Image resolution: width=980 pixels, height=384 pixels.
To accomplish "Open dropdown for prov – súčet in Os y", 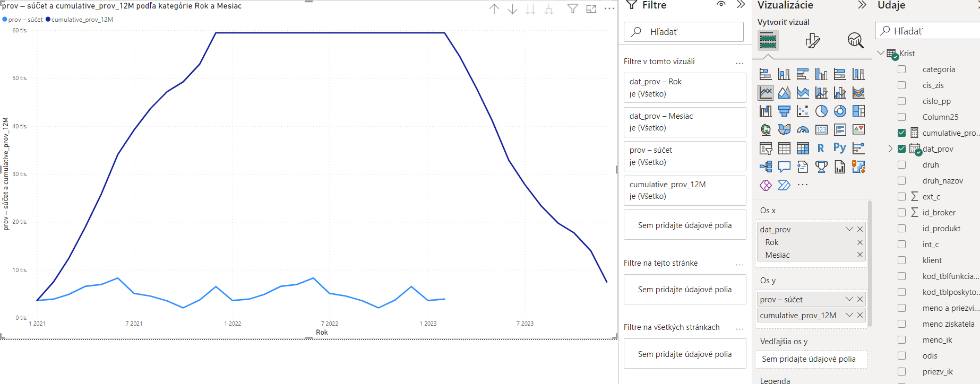I will pos(849,299).
